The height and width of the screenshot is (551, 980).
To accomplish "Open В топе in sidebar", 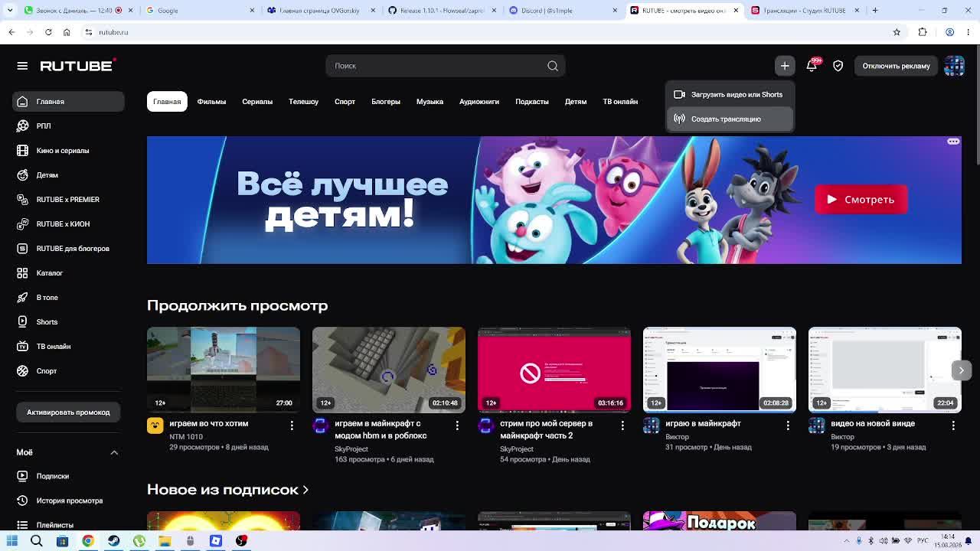I will pos(68,298).
